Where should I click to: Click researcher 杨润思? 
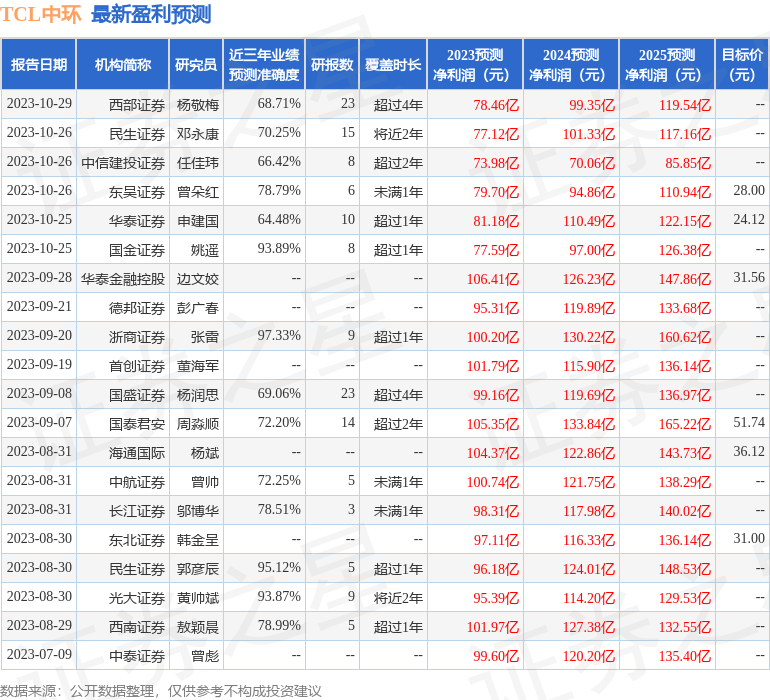coord(198,394)
